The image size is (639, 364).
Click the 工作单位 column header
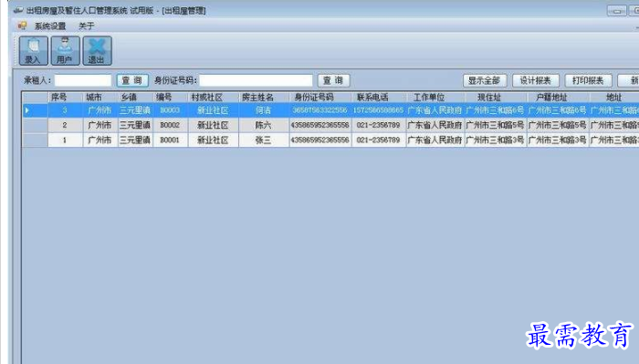(435, 98)
